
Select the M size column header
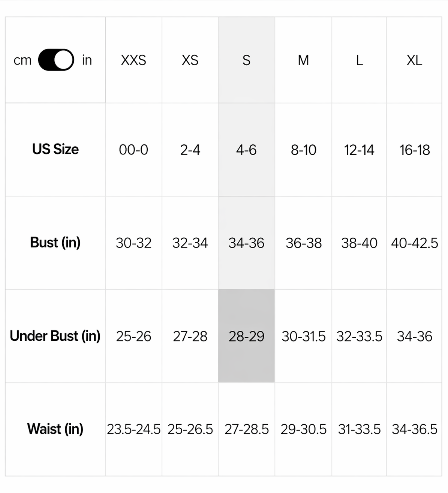303,60
